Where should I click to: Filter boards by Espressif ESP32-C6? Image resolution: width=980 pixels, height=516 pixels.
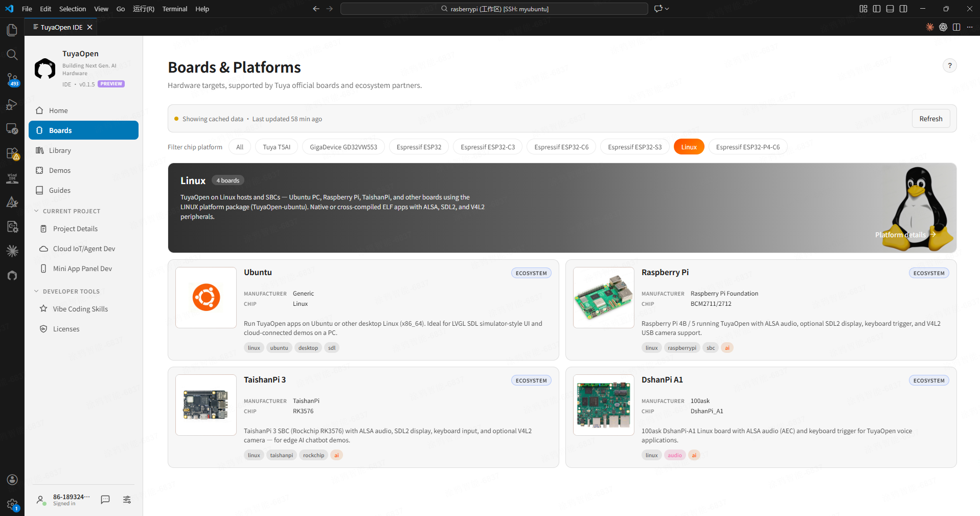(x=561, y=147)
